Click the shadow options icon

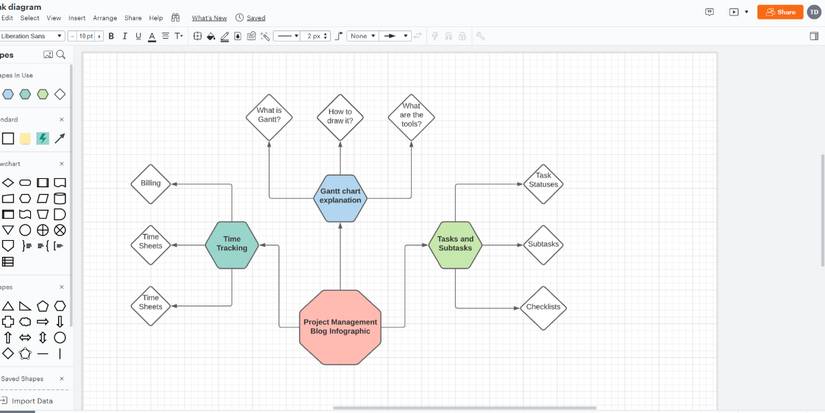[238, 36]
